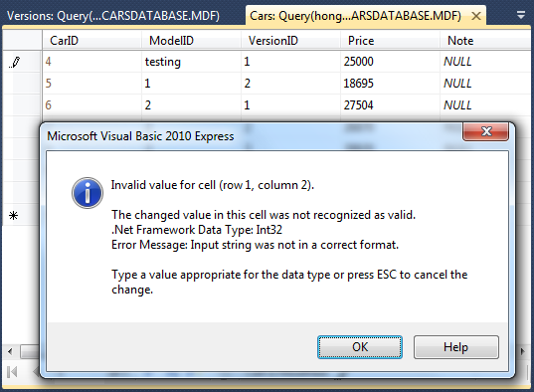
Task: Switch to the Versions query tab
Action: coord(113,16)
